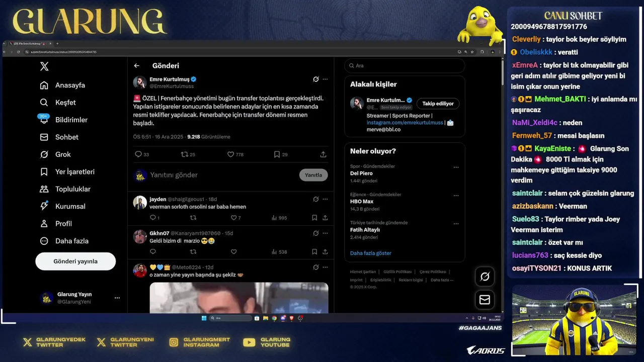
Task: Open Yer İşaretleri bookmarks
Action: tap(67, 172)
